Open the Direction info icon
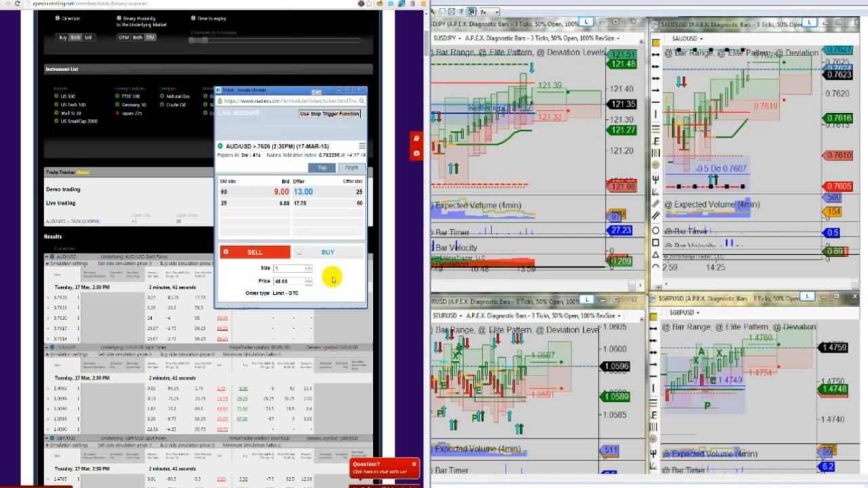 56,19
